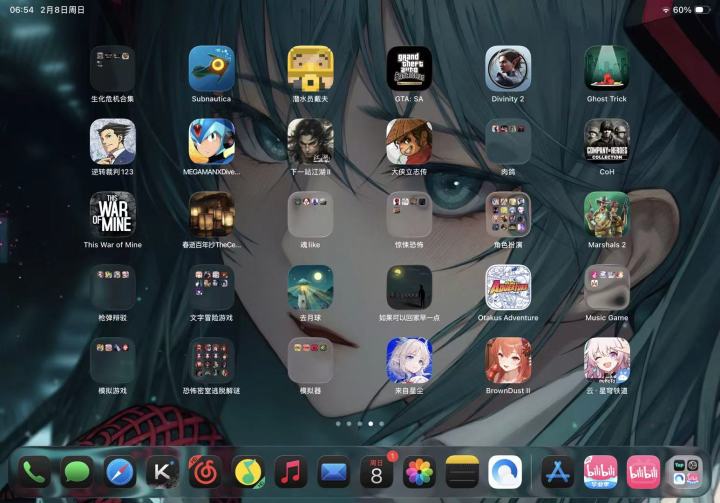720x503 pixels.
Task: Open the K app in the dock
Action: [x=163, y=472]
